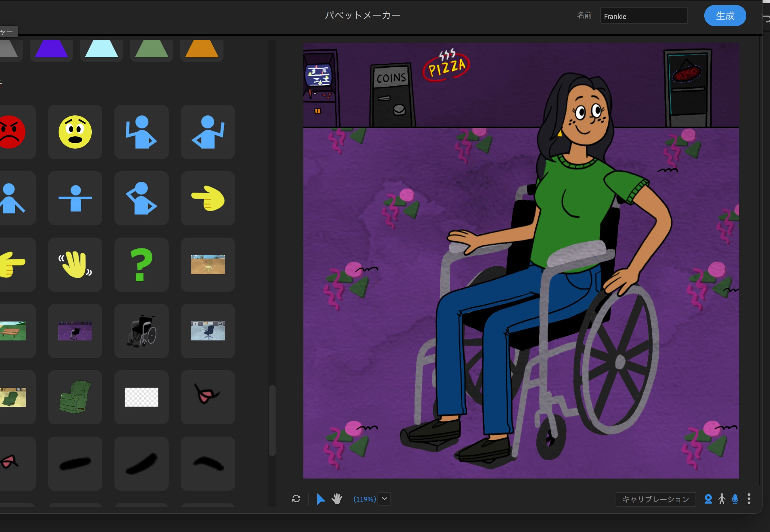The height and width of the screenshot is (532, 770).
Task: Select the wheelchair prop thumbnail
Action: click(141, 331)
